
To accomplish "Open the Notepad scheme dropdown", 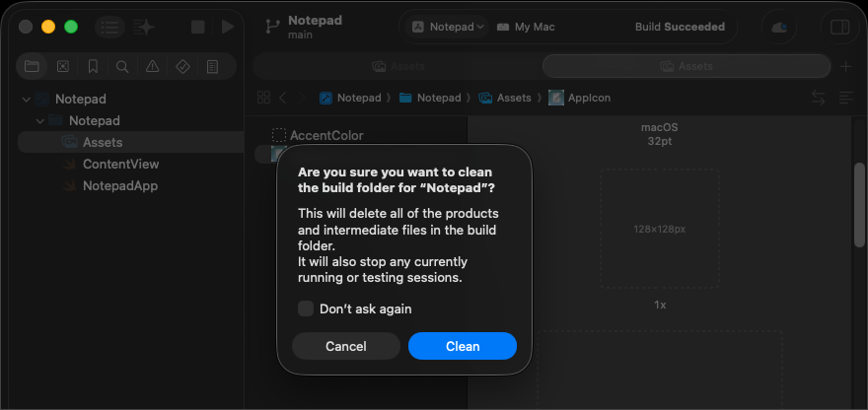I will tap(447, 27).
